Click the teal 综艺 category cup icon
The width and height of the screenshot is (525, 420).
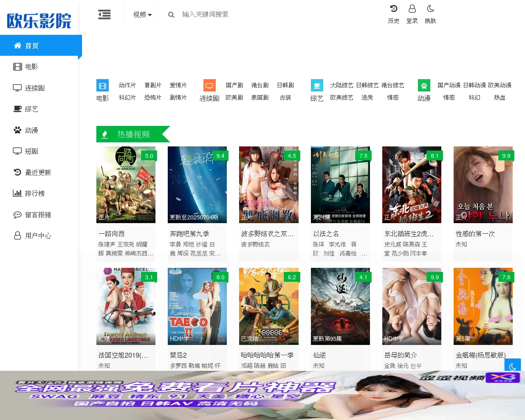tap(317, 85)
